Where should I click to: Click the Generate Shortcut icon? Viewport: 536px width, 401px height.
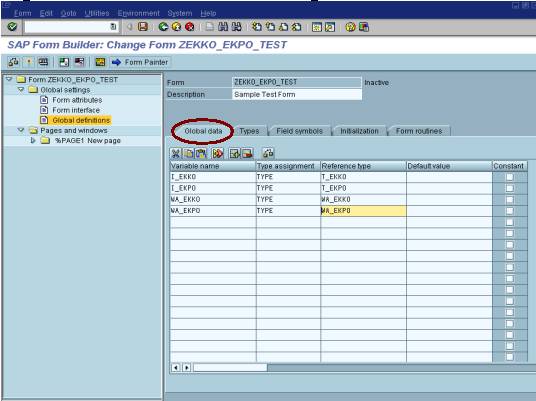pos(330,27)
